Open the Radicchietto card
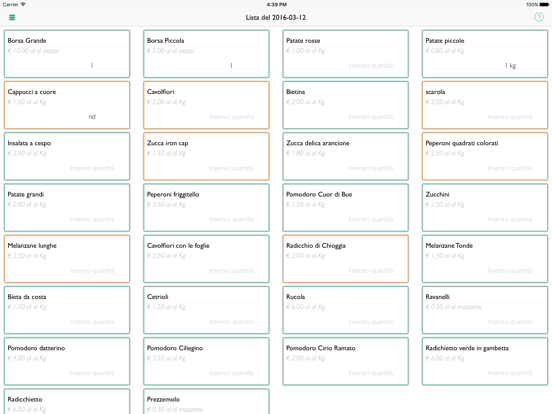Viewport: 552px width, 414px height. click(x=67, y=401)
